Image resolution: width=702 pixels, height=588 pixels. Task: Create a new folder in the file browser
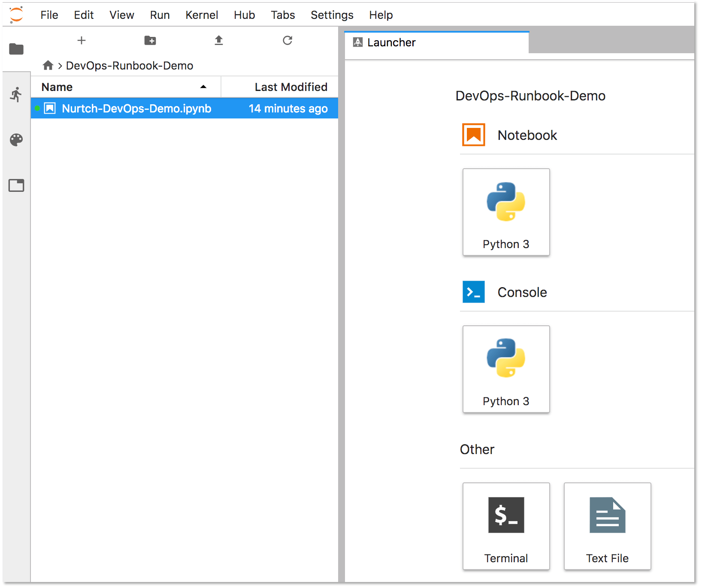(150, 40)
